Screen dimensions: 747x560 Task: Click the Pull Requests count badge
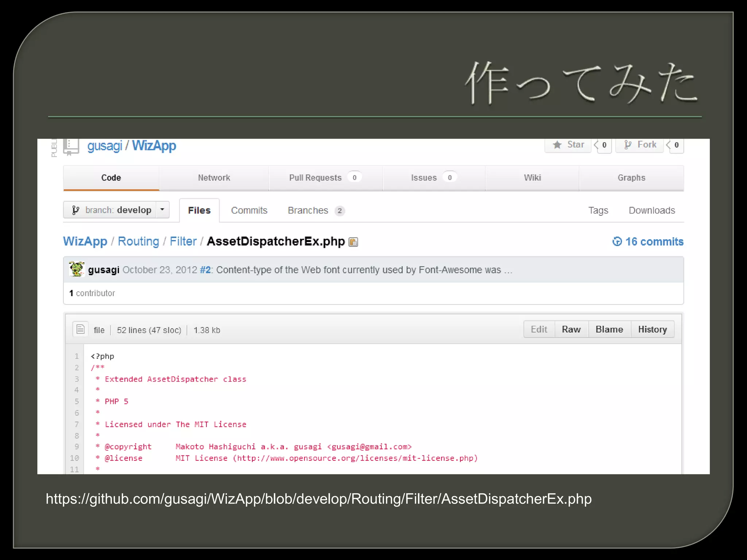click(355, 178)
